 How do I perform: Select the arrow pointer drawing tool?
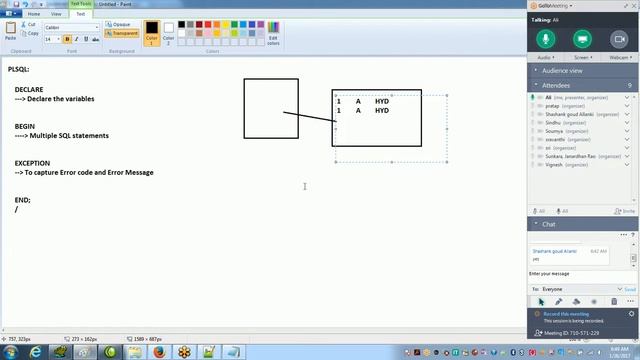click(x=541, y=302)
